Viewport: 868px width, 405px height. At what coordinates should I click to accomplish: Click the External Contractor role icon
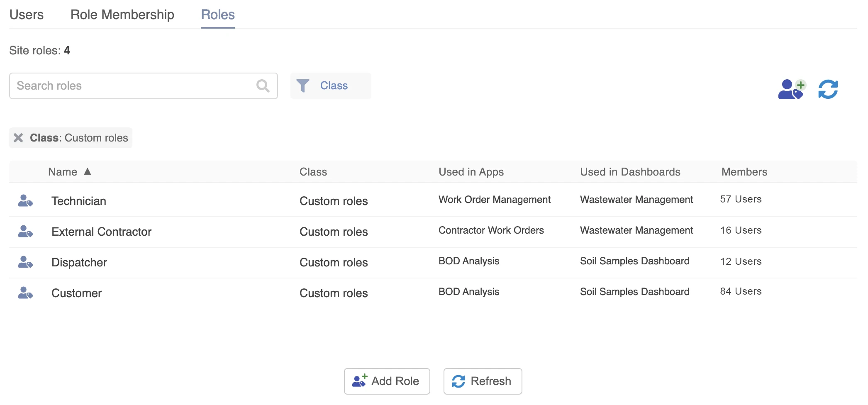pos(25,232)
